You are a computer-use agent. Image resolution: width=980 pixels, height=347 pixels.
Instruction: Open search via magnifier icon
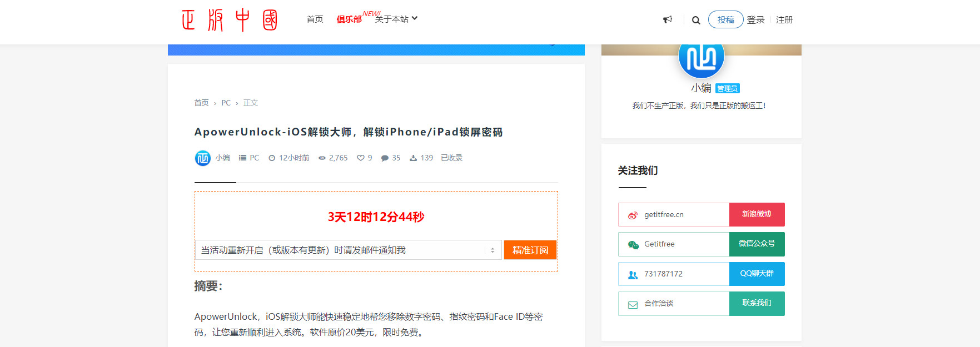tap(696, 20)
